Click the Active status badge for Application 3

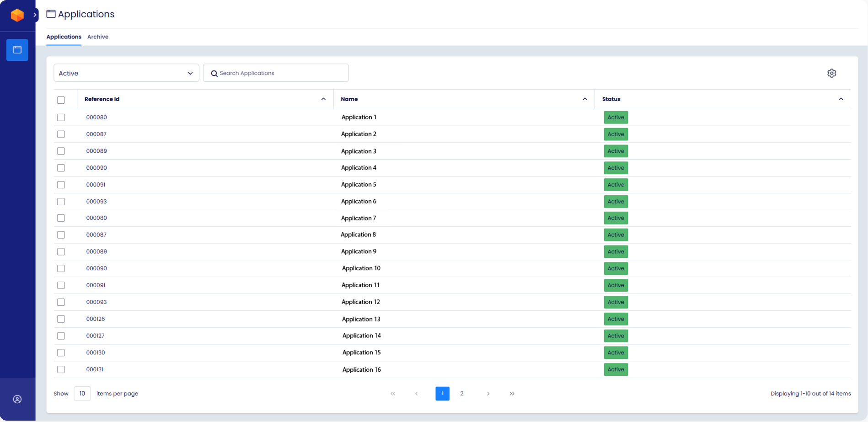point(616,151)
